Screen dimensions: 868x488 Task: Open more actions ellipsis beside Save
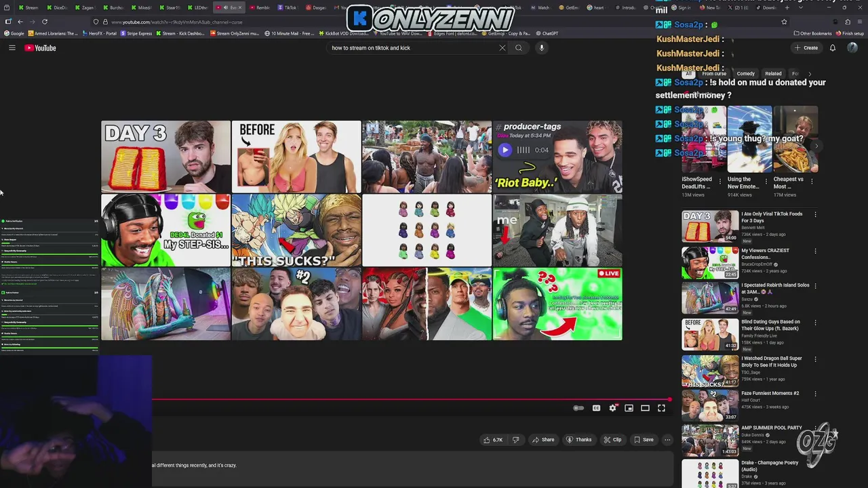click(667, 440)
